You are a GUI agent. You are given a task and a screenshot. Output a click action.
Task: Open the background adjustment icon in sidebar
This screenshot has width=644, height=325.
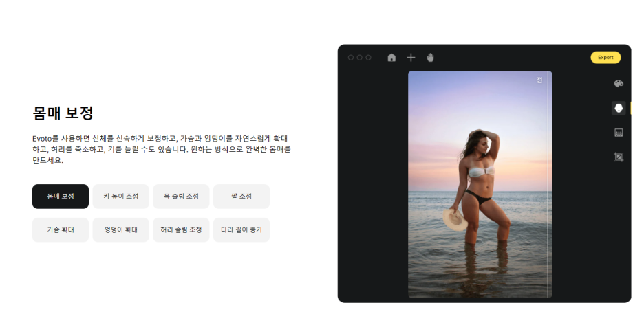click(619, 133)
